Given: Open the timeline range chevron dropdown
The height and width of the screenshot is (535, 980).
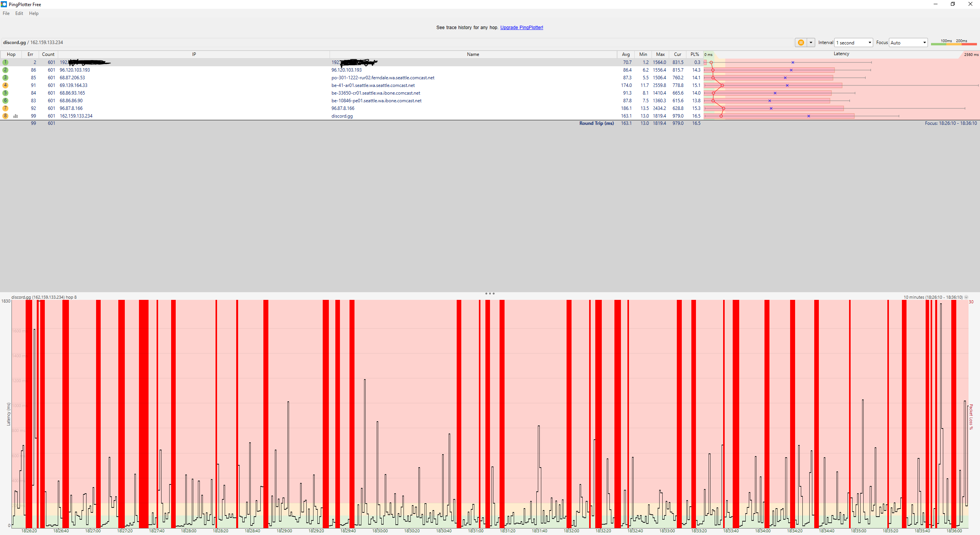Looking at the screenshot, I should (966, 297).
